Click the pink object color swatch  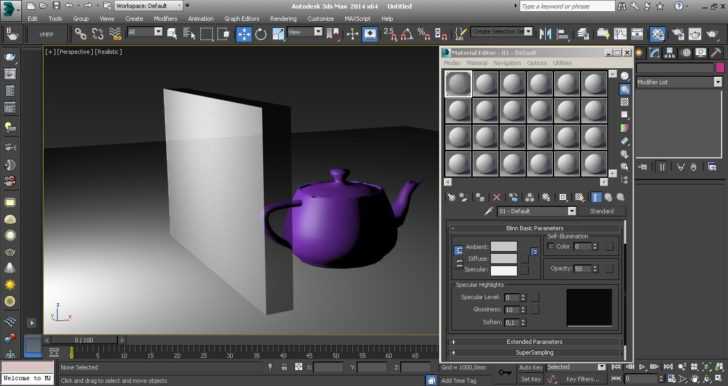[x=720, y=68]
